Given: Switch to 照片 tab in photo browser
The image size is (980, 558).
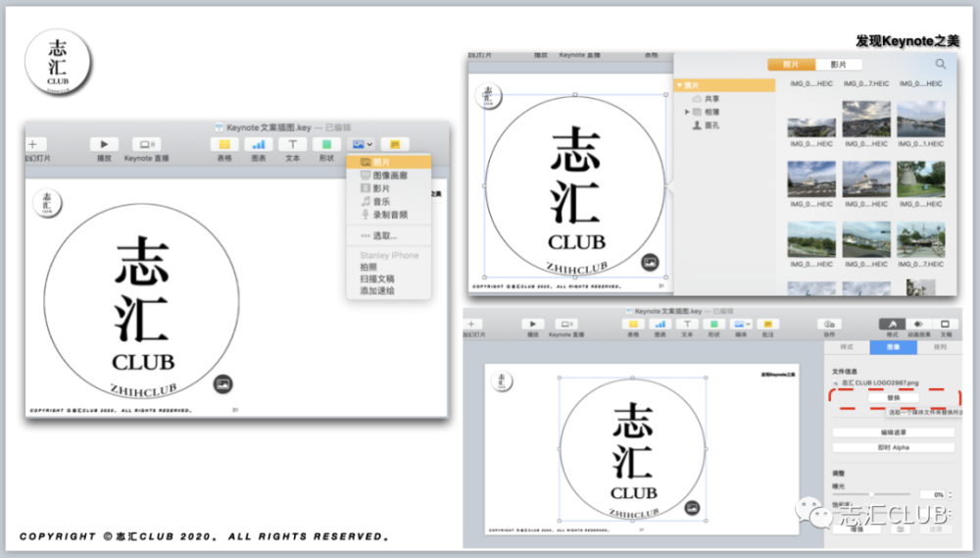Looking at the screenshot, I should [791, 65].
